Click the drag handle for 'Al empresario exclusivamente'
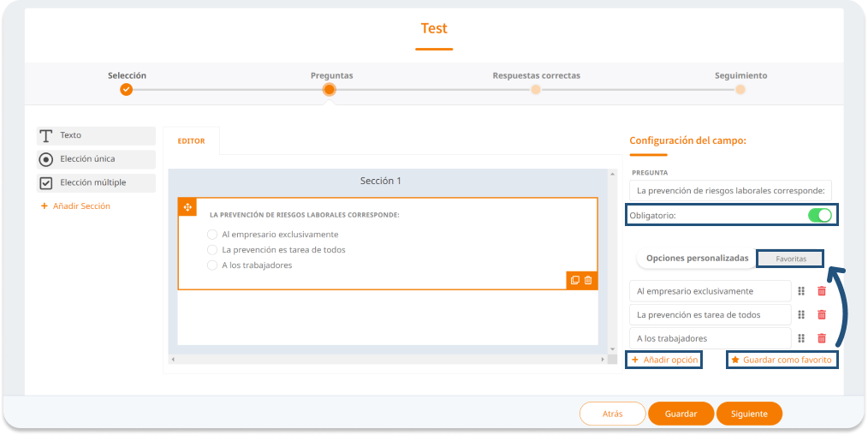Image resolution: width=868 pixels, height=435 pixels. click(x=801, y=291)
